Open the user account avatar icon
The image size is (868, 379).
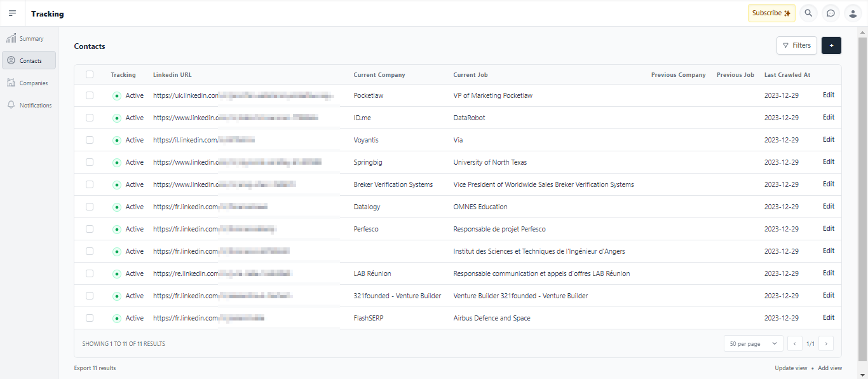[853, 13]
